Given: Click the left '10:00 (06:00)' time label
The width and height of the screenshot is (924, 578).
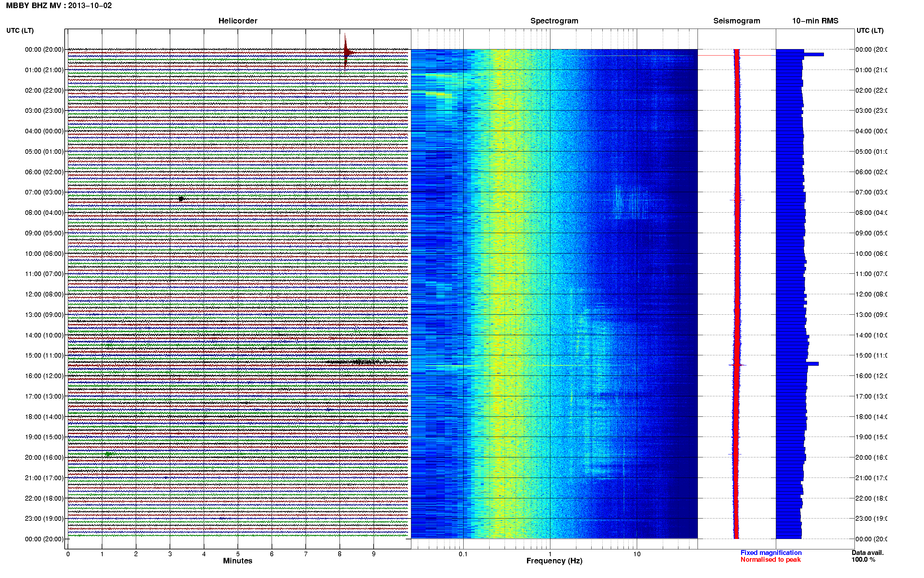Looking at the screenshot, I should 44,254.
